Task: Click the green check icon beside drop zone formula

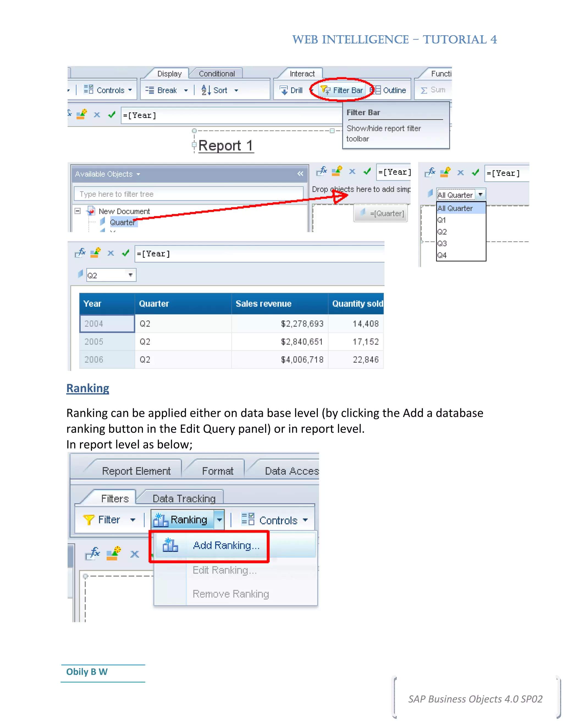Action: click(x=367, y=171)
